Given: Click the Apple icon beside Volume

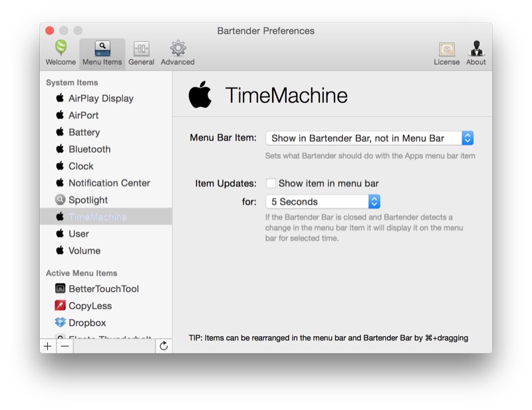Looking at the screenshot, I should 60,251.
